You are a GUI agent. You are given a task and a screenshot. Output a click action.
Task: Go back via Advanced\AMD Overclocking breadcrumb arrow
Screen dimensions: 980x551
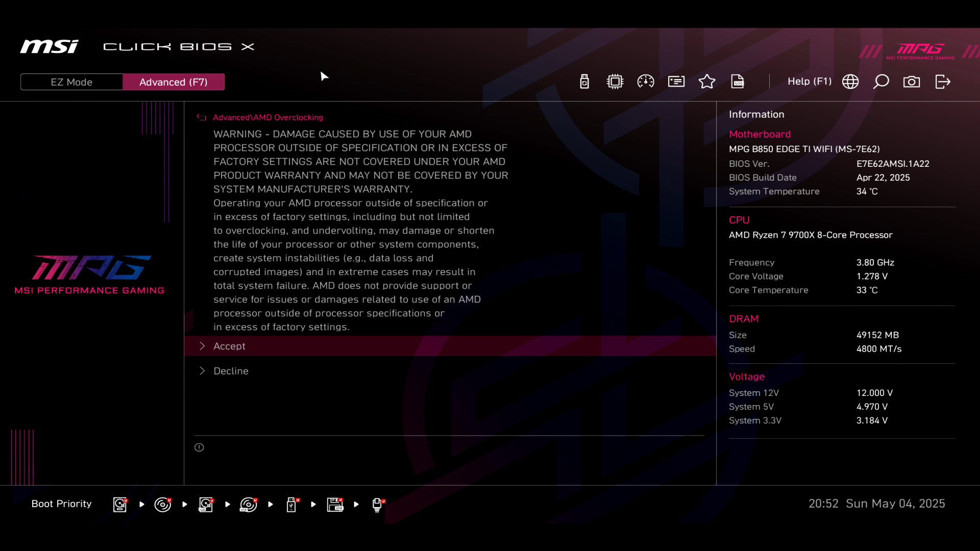tap(202, 117)
